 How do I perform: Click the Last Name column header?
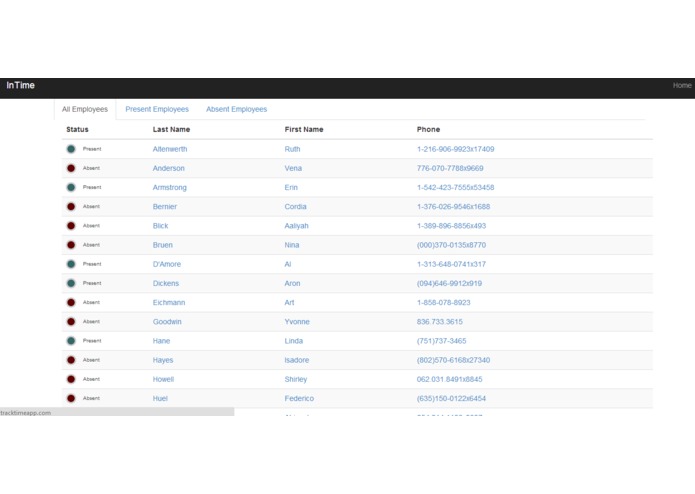(x=171, y=129)
